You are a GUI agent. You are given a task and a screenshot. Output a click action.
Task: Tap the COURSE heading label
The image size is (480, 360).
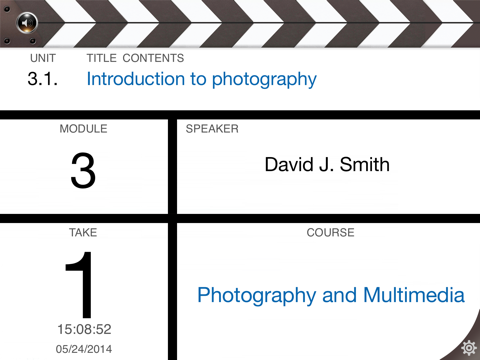point(330,232)
